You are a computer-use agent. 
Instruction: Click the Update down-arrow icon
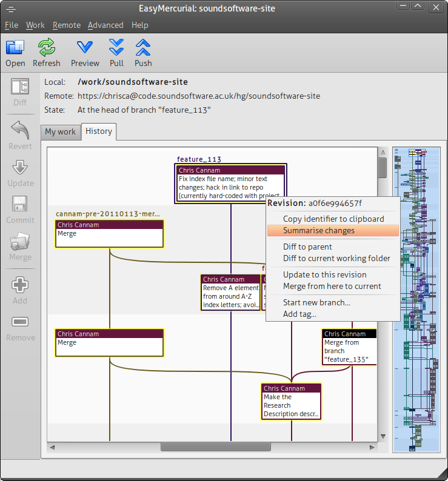[x=20, y=167]
